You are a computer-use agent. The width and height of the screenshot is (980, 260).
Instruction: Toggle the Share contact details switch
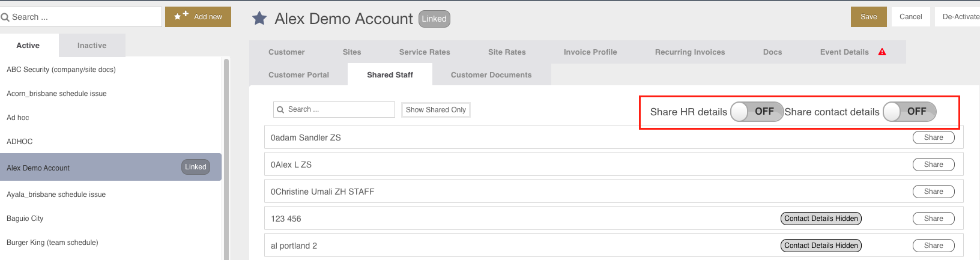click(909, 112)
